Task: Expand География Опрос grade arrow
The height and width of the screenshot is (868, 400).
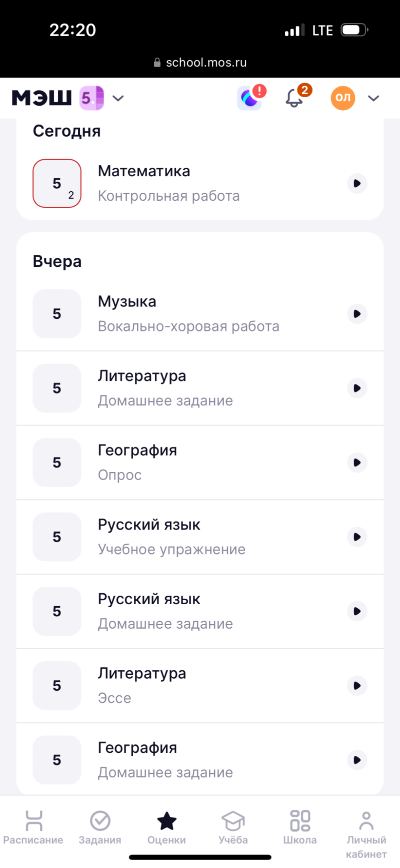Action: click(357, 463)
